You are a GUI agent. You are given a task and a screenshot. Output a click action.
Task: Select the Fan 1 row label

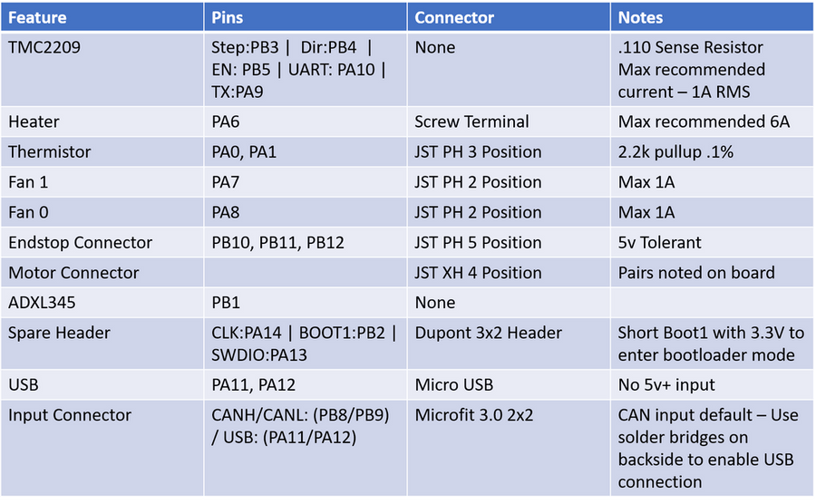pyautogui.click(x=28, y=182)
